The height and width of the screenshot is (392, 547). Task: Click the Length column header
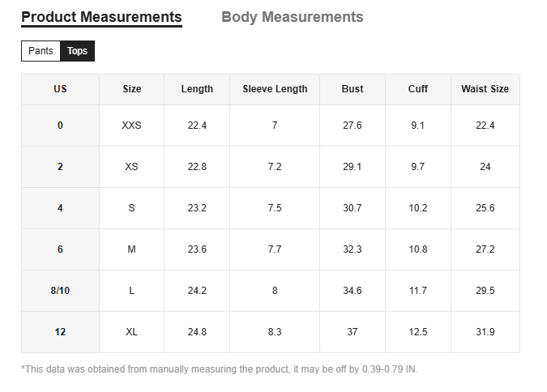[197, 89]
